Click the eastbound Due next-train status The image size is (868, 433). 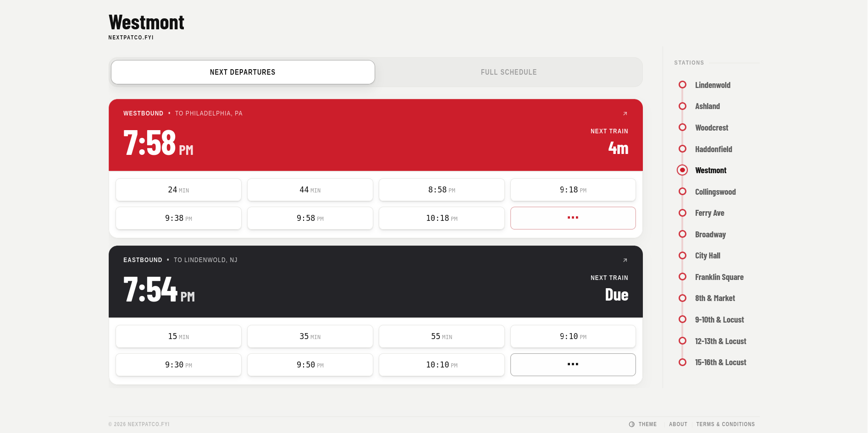tap(617, 295)
